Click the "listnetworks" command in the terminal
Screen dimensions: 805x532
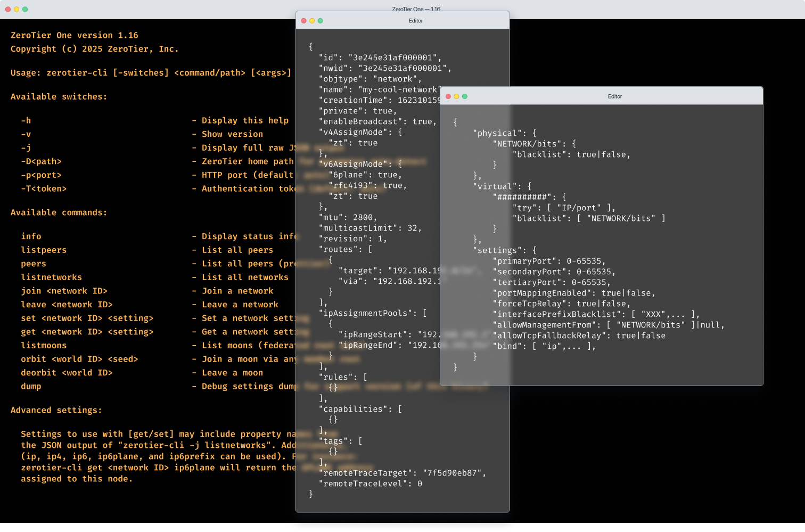tap(51, 277)
